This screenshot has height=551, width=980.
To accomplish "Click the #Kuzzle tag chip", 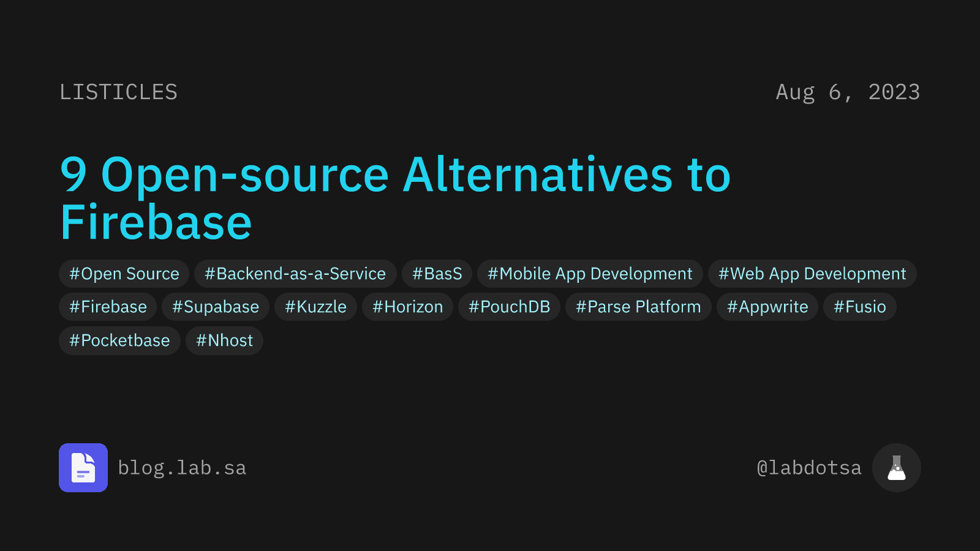I will pos(315,307).
